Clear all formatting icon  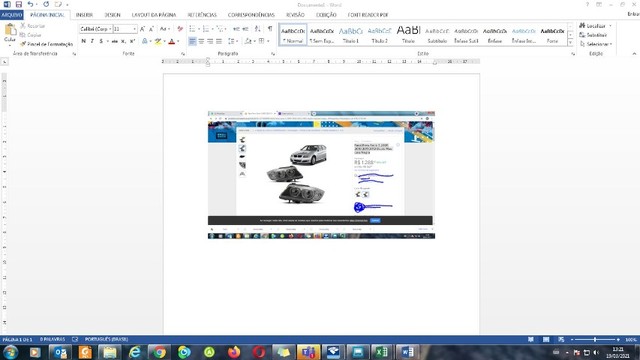pyautogui.click(x=180, y=29)
